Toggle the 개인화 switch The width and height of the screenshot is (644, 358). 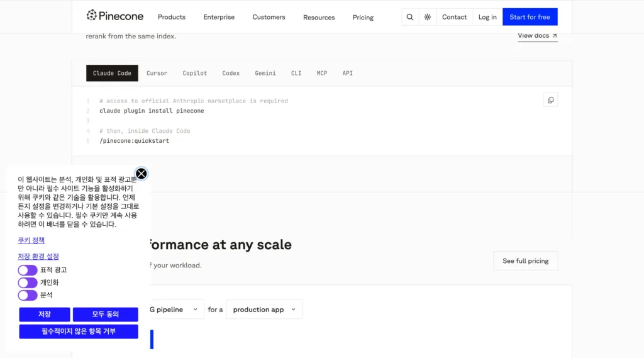tap(28, 282)
